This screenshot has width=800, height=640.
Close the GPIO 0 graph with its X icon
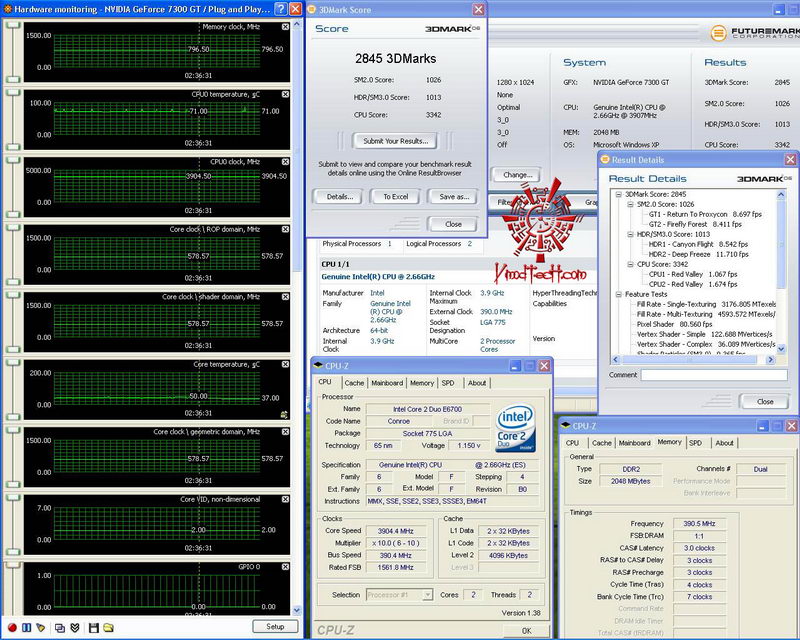click(285, 567)
